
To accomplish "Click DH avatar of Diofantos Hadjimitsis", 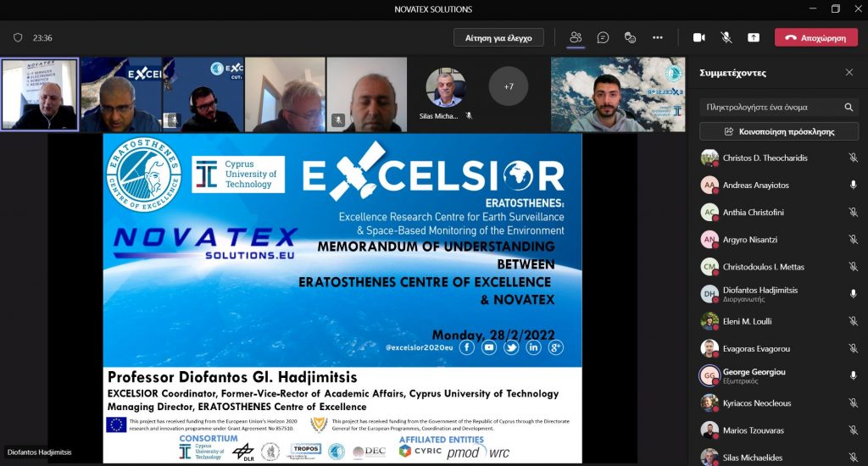I will coord(709,294).
